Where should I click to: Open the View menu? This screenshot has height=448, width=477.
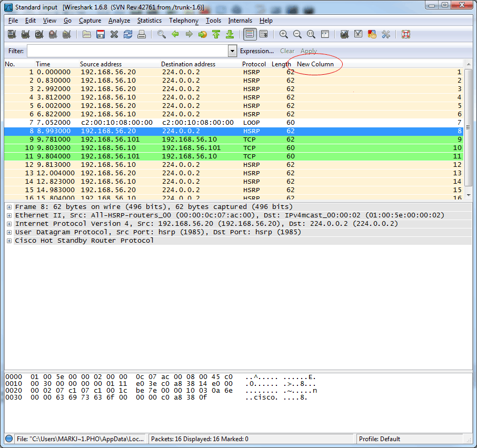click(x=49, y=21)
